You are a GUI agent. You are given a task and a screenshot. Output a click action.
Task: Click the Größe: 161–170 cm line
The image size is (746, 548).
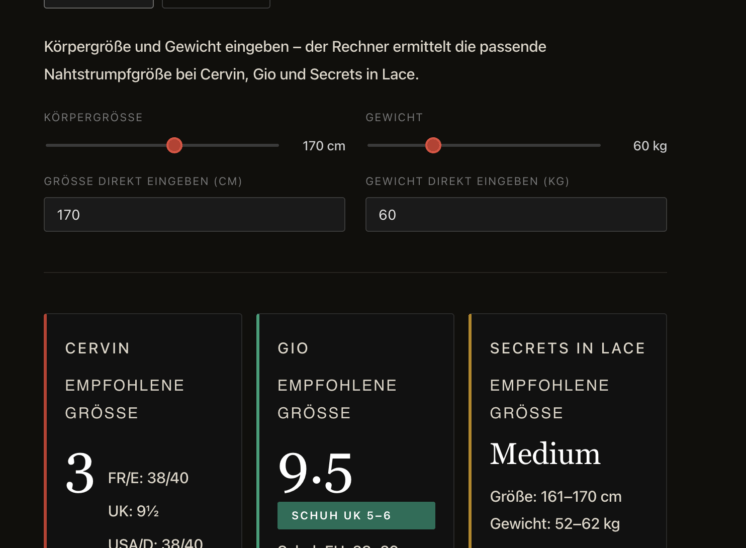coord(556,497)
